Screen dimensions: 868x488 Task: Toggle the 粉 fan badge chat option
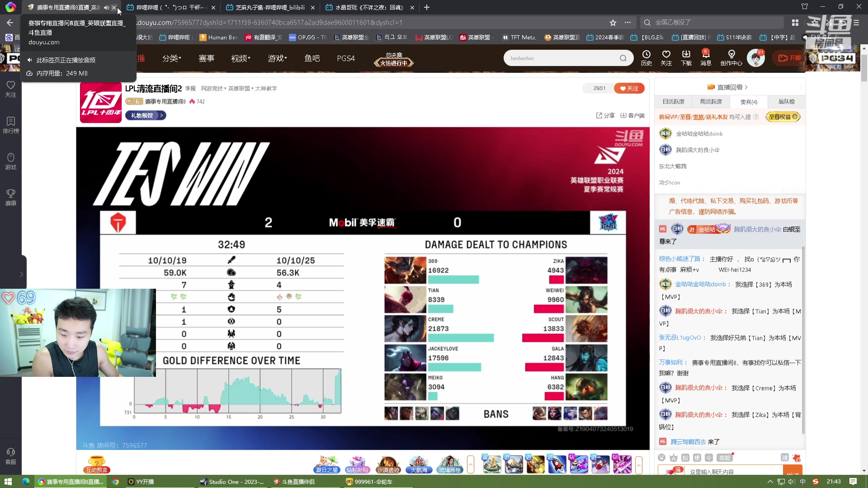(685, 458)
